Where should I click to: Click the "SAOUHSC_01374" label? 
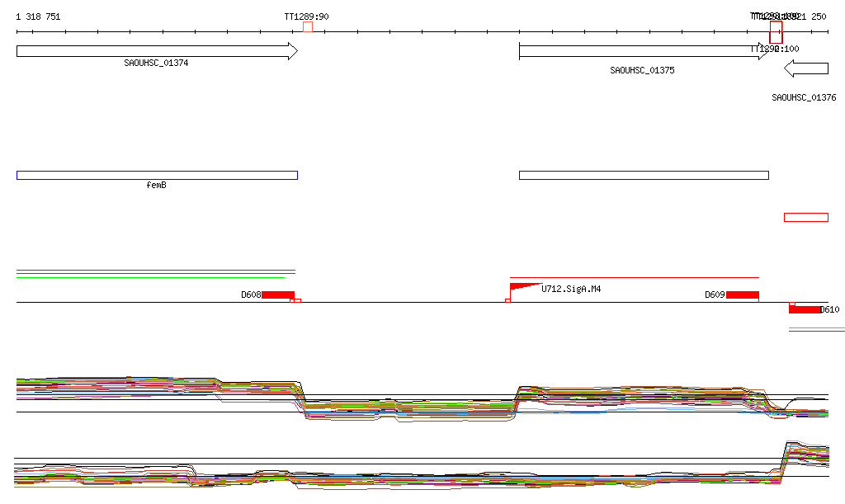pos(156,63)
